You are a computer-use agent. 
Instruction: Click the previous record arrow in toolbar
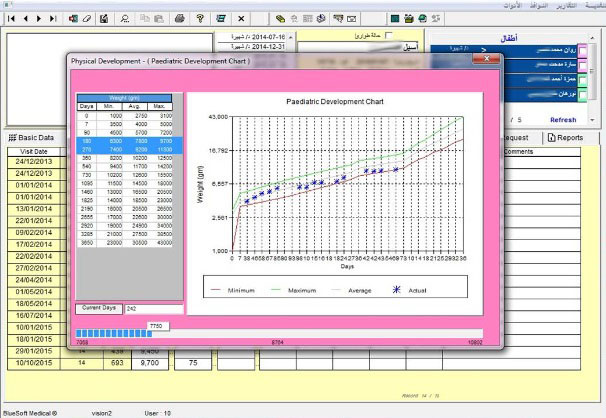point(26,19)
